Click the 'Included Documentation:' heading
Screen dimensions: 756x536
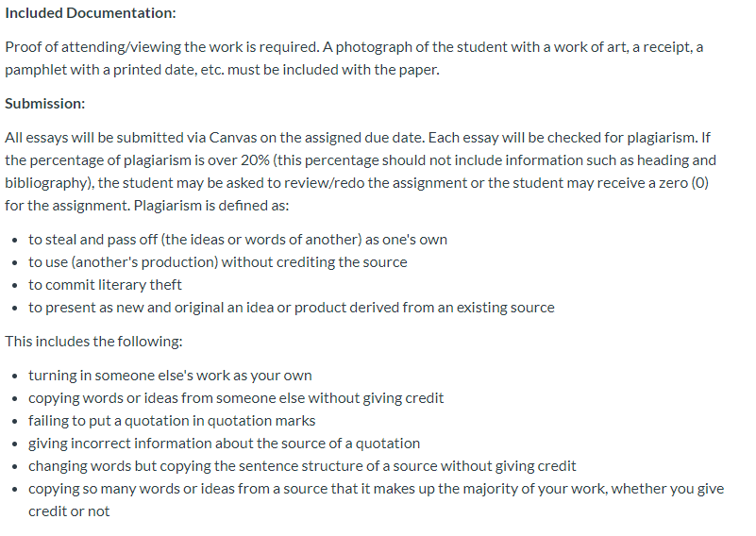pos(91,13)
